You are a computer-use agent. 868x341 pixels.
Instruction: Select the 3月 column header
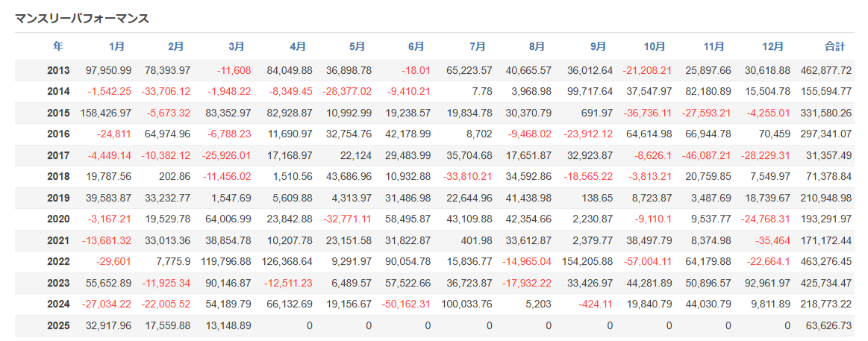[x=236, y=46]
